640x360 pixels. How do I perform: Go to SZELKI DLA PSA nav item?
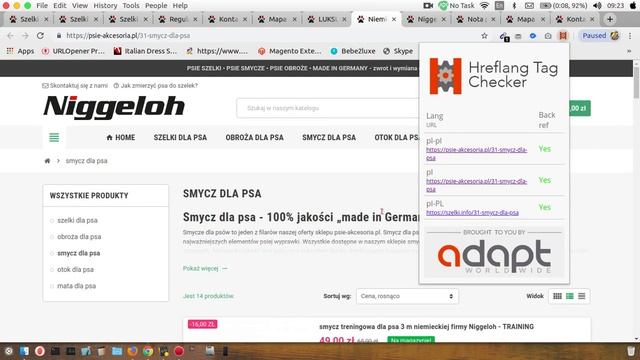pyautogui.click(x=180, y=138)
